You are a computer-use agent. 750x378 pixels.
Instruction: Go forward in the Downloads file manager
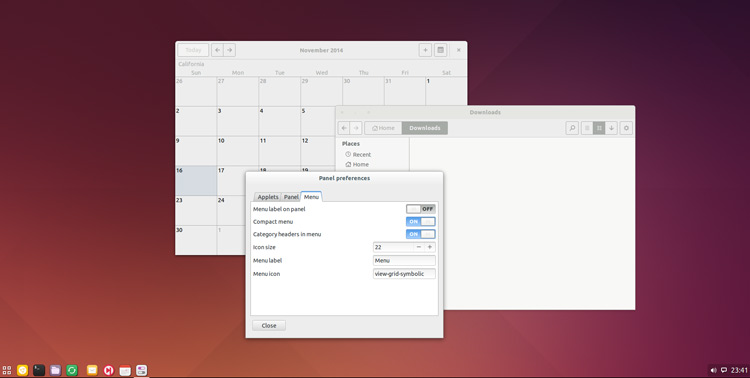tap(356, 128)
